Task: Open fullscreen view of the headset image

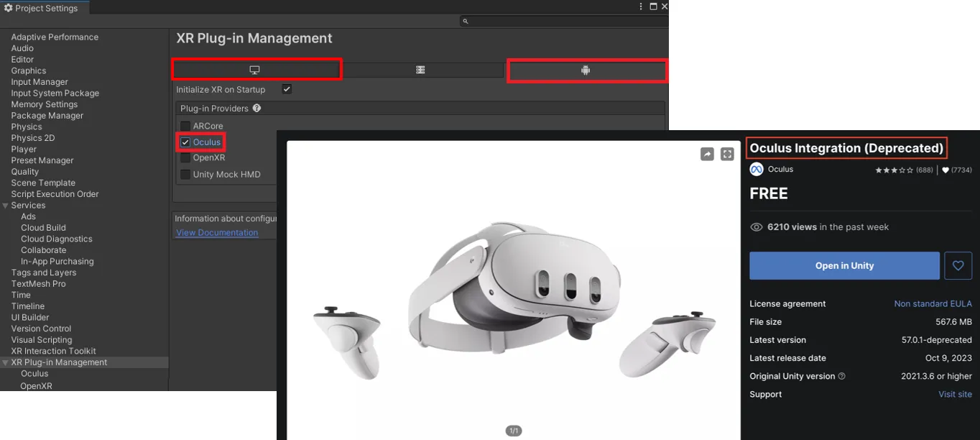Action: [x=727, y=153]
